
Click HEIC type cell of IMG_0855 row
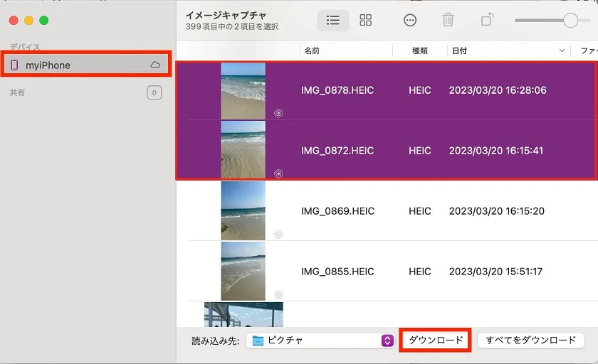click(420, 272)
